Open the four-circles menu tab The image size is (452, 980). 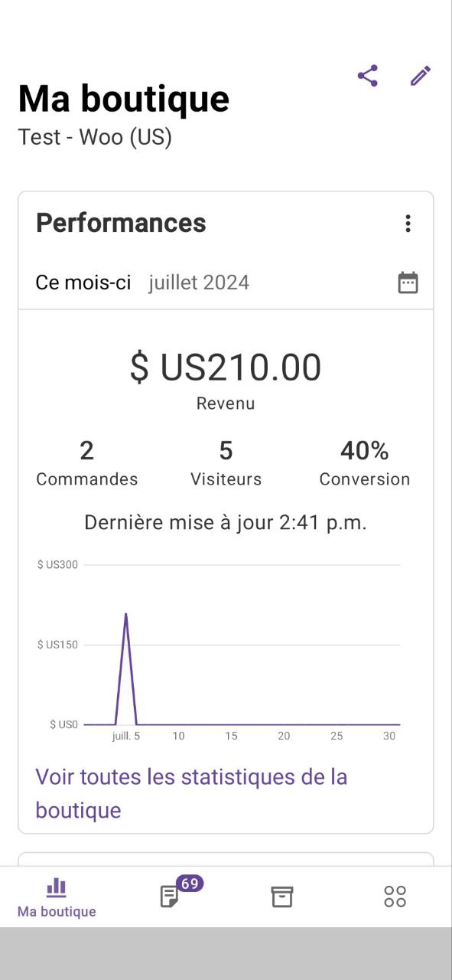395,897
